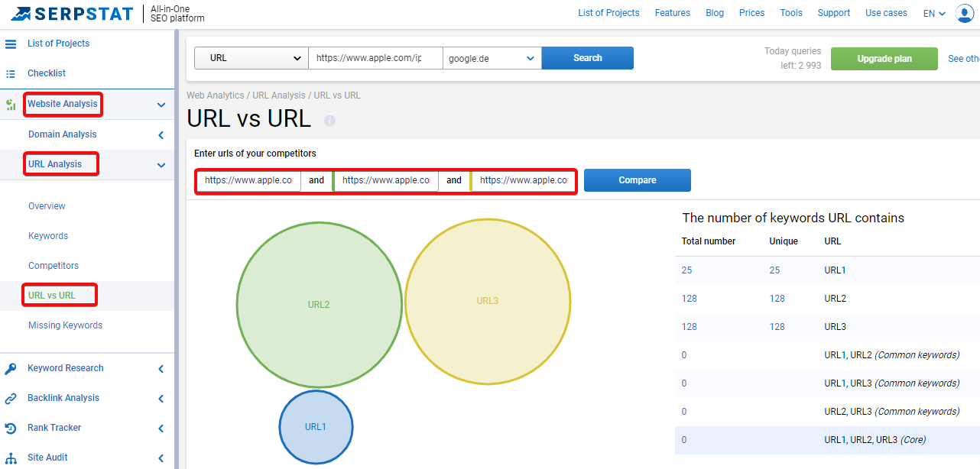This screenshot has width=980, height=469.
Task: Expand the Backlink Analysis chevron
Action: click(161, 399)
